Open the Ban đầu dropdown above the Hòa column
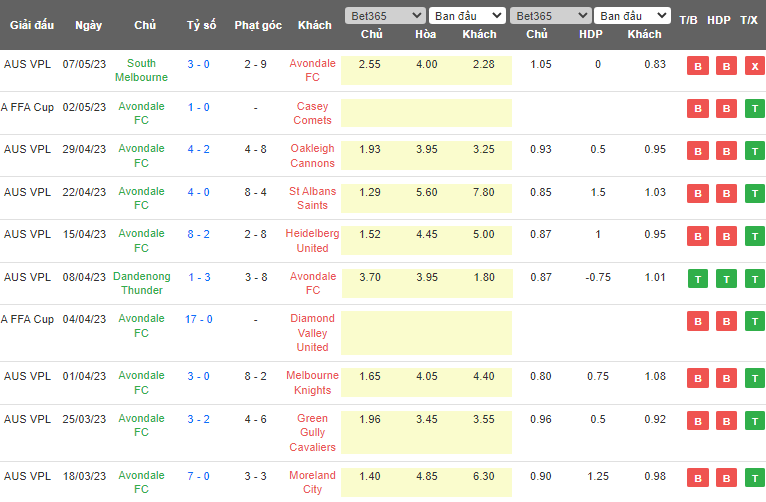This screenshot has width=766, height=502. tap(467, 16)
